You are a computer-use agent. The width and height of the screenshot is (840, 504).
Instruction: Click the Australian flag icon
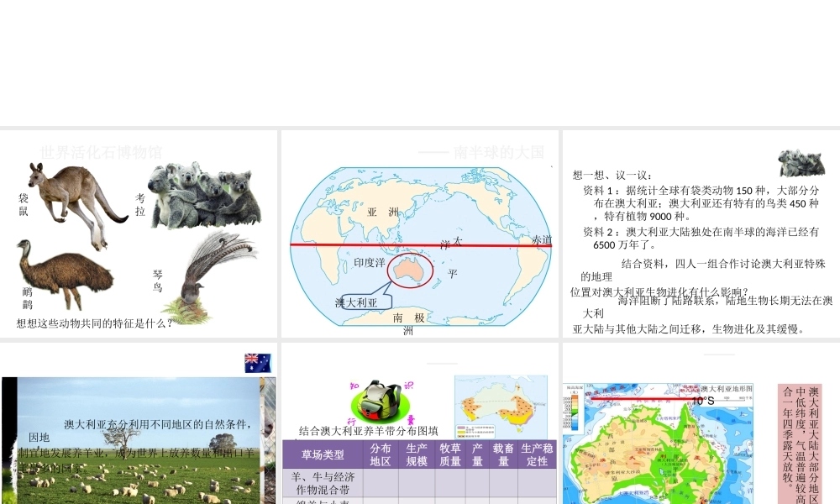[x=258, y=363]
